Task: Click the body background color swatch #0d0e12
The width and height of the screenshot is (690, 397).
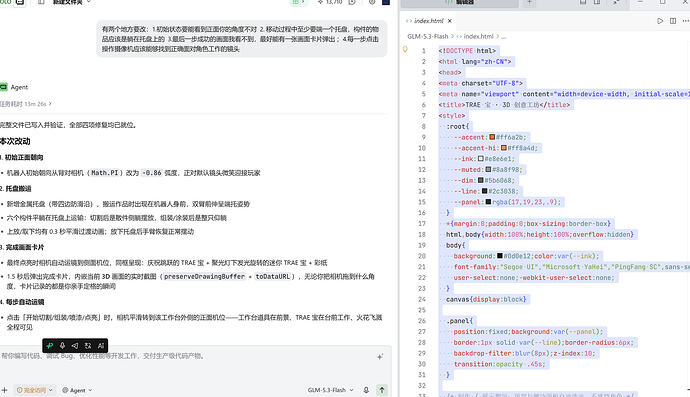Action: pos(499,256)
